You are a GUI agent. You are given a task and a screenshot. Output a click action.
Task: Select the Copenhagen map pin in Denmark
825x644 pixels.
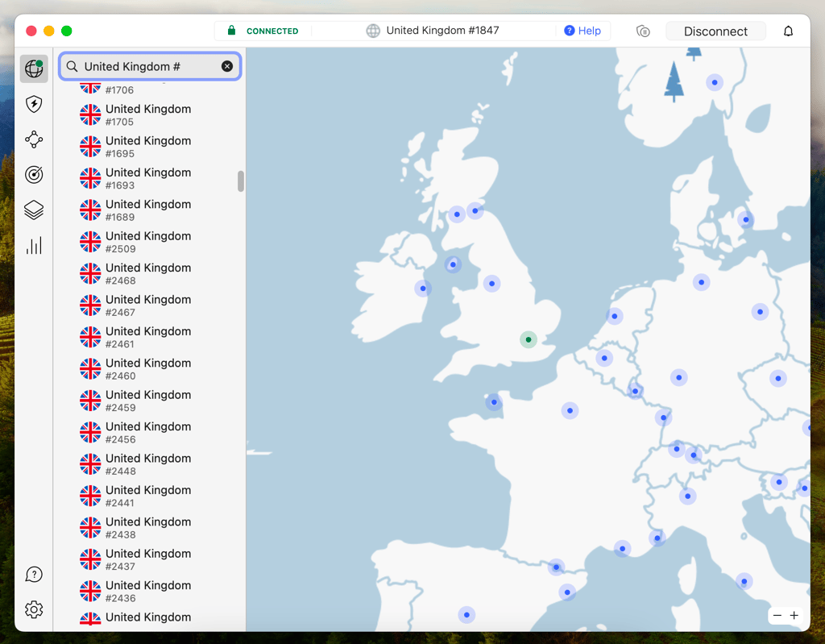pyautogui.click(x=745, y=219)
